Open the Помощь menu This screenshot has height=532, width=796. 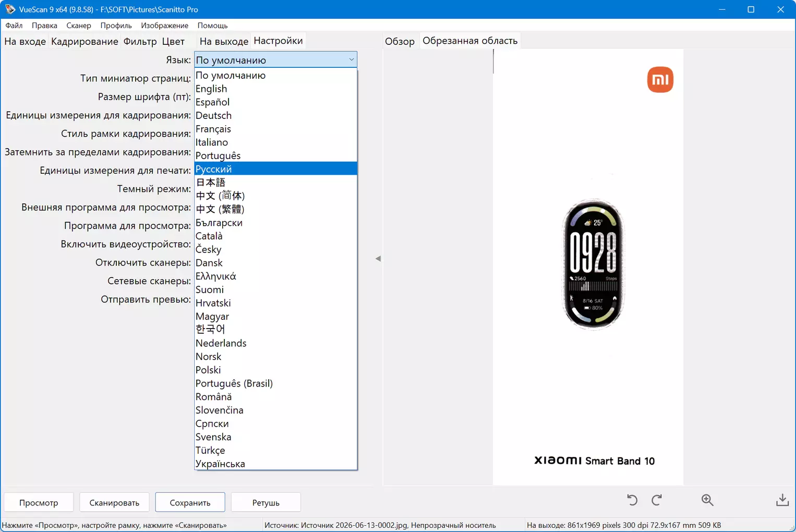[212, 26]
